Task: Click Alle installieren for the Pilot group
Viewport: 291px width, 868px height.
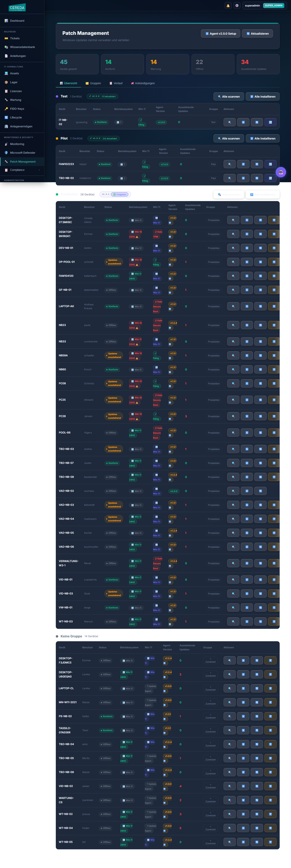Action: [263, 138]
